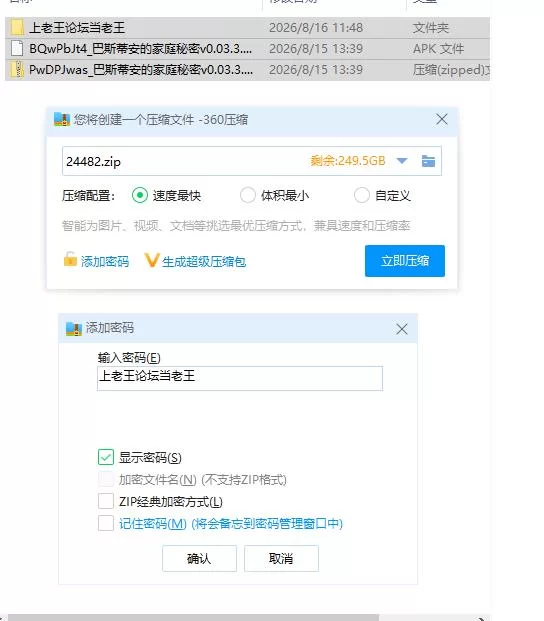Click the 压缩(zipped) type cell
Viewport: 544px width, 621px height.
click(x=451, y=70)
